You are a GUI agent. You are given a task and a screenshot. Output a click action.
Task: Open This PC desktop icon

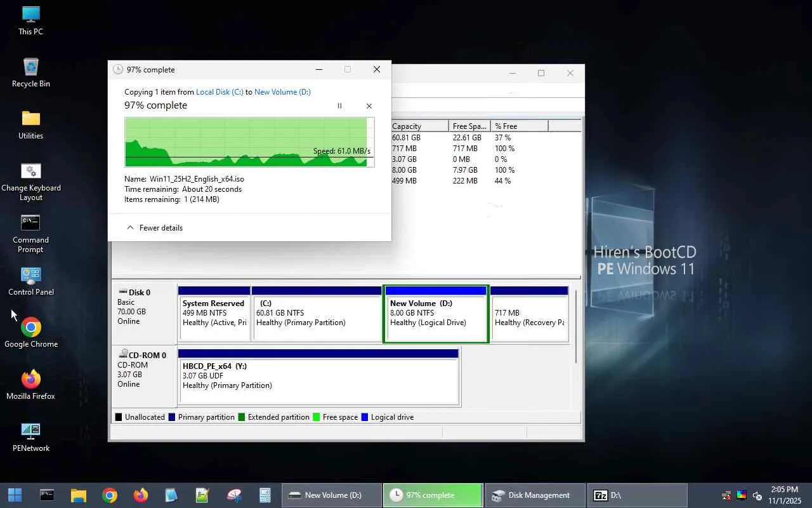(x=30, y=20)
